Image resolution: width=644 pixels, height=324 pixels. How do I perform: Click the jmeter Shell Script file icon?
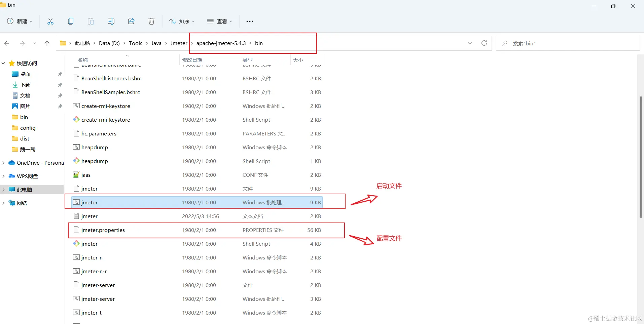(x=76, y=243)
